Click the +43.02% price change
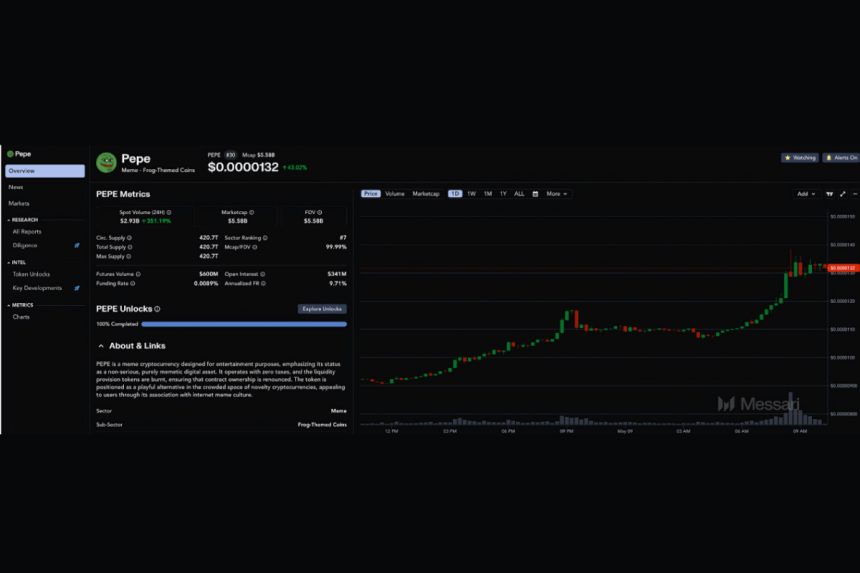Viewport: 860px width, 573px height. point(295,168)
